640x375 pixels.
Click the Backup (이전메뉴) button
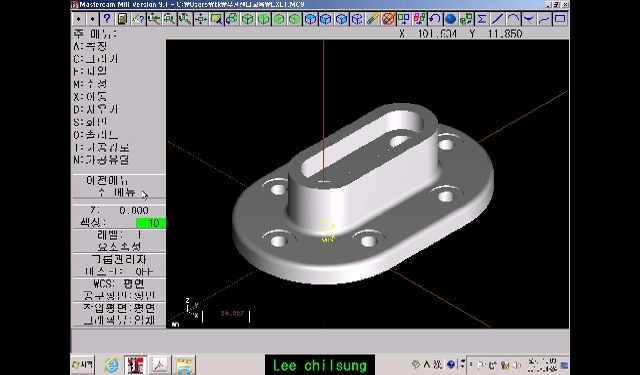pyautogui.click(x=119, y=180)
